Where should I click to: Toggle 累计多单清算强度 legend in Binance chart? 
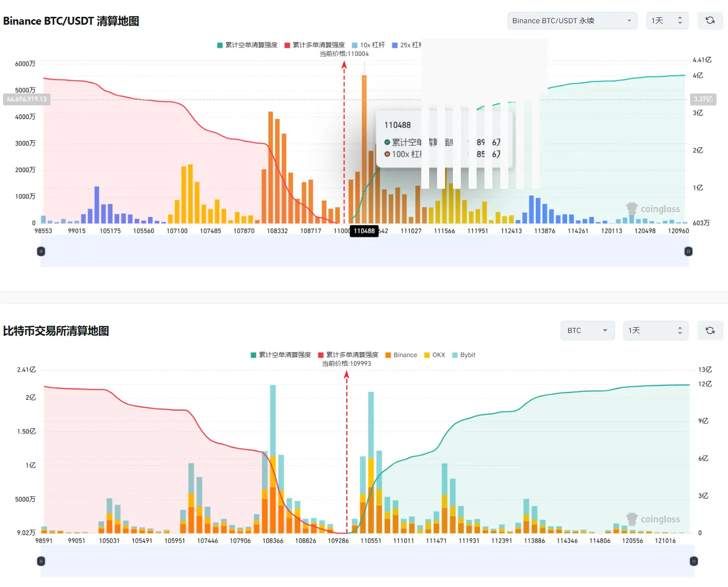(315, 45)
